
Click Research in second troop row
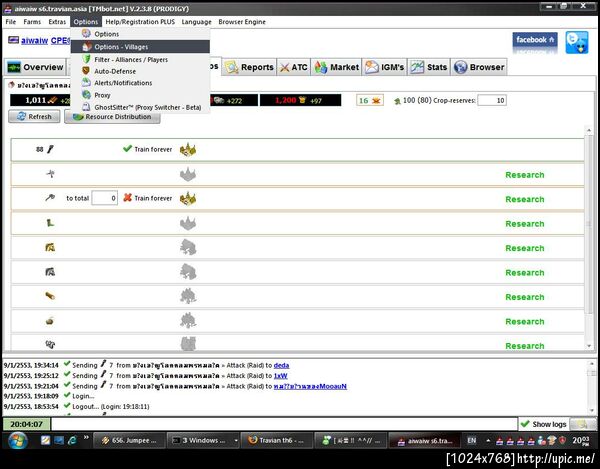[x=525, y=175]
